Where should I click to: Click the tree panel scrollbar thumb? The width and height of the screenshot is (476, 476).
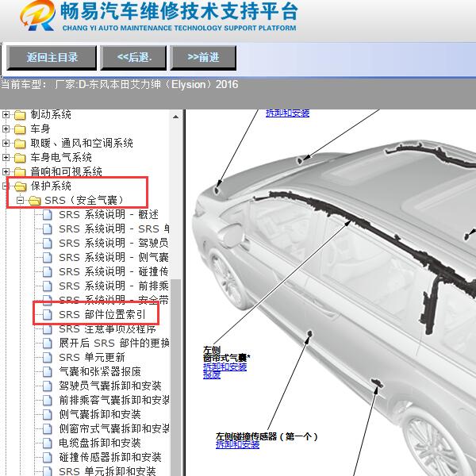tap(175, 378)
